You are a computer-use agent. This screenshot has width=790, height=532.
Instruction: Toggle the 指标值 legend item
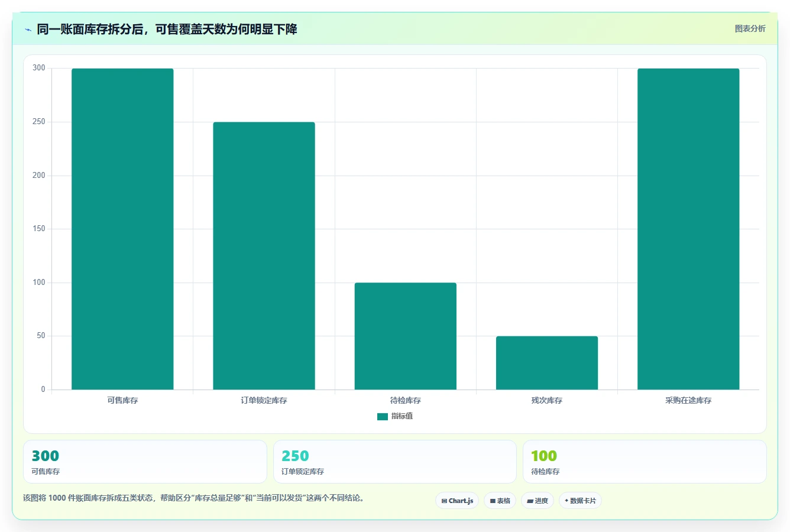395,416
